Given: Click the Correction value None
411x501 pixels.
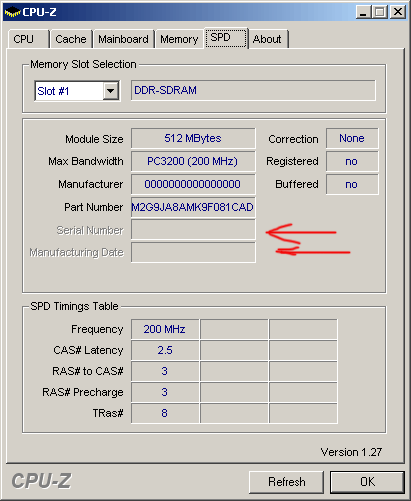Looking at the screenshot, I should 352,138.
